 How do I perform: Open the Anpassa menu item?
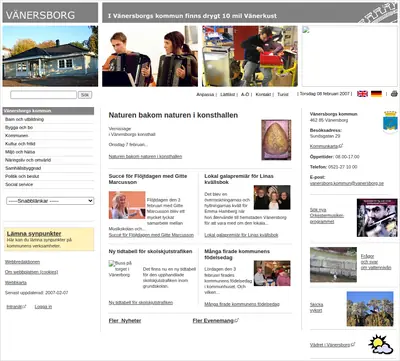(205, 94)
